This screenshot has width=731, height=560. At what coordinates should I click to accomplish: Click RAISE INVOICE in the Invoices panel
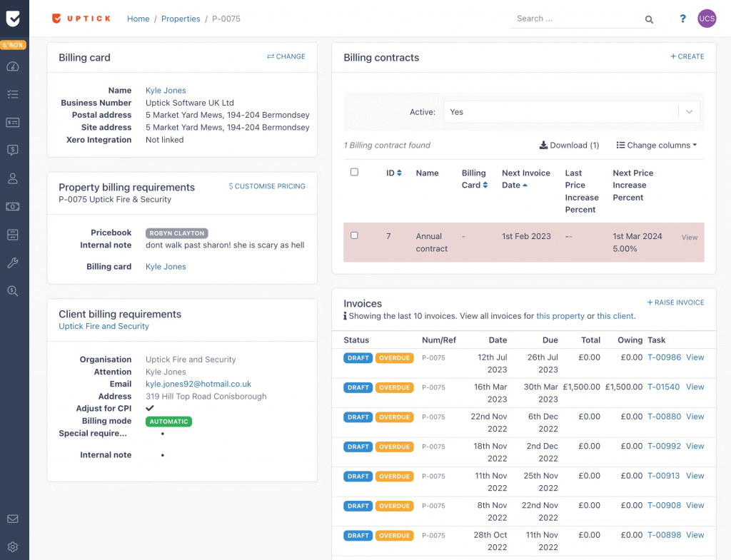[675, 302]
